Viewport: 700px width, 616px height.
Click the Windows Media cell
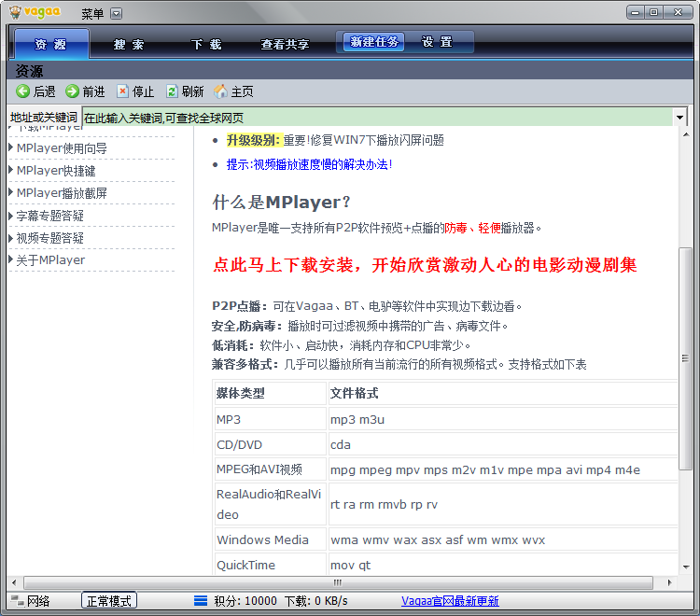tap(271, 539)
